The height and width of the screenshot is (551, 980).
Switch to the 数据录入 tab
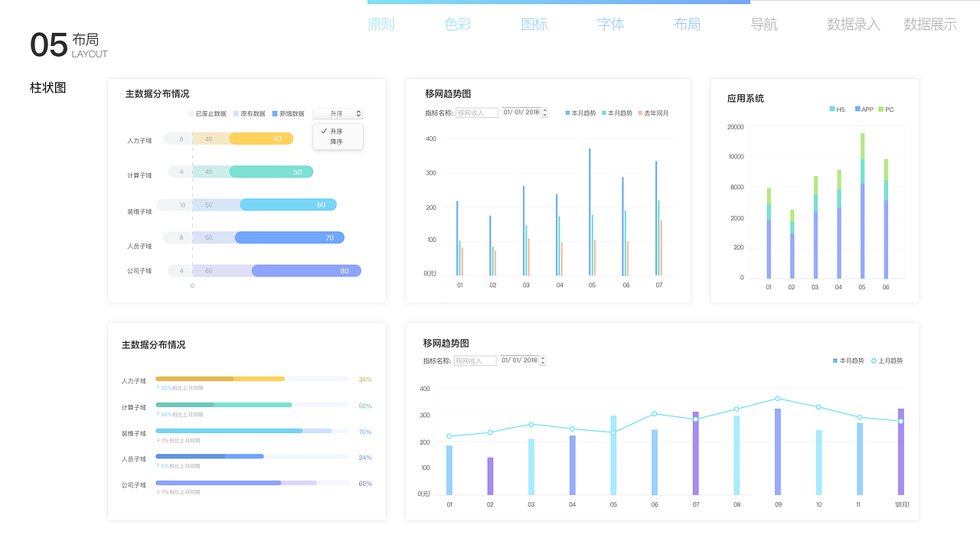(854, 24)
